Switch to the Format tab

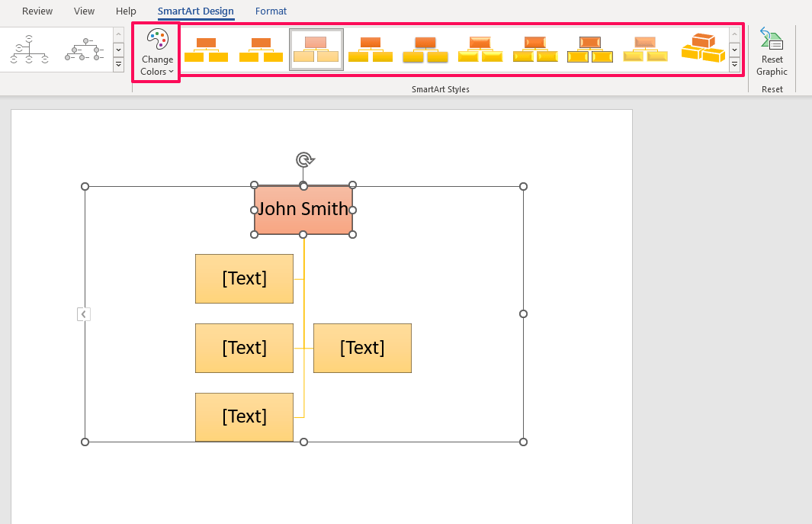click(x=271, y=11)
